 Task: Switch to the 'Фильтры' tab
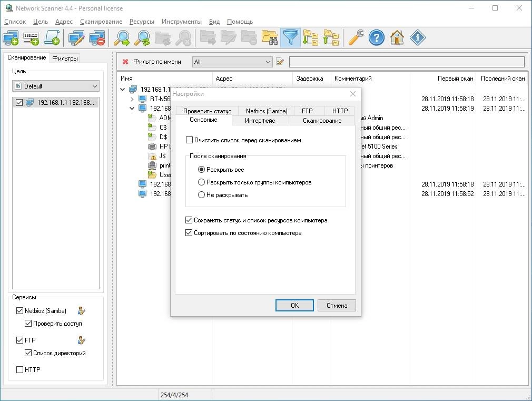[65, 58]
